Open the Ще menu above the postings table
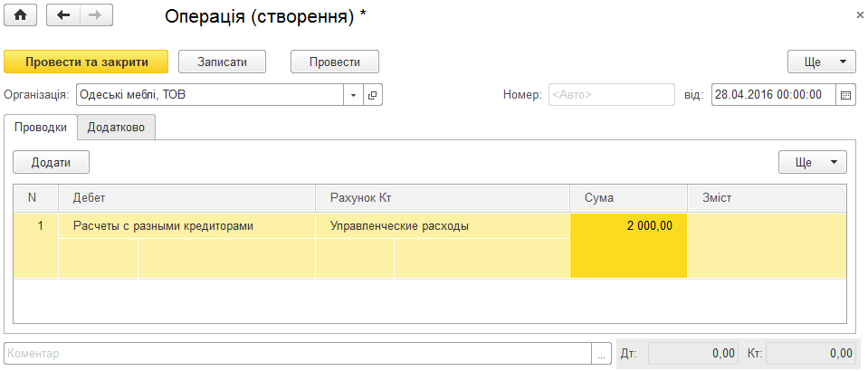 pos(812,162)
